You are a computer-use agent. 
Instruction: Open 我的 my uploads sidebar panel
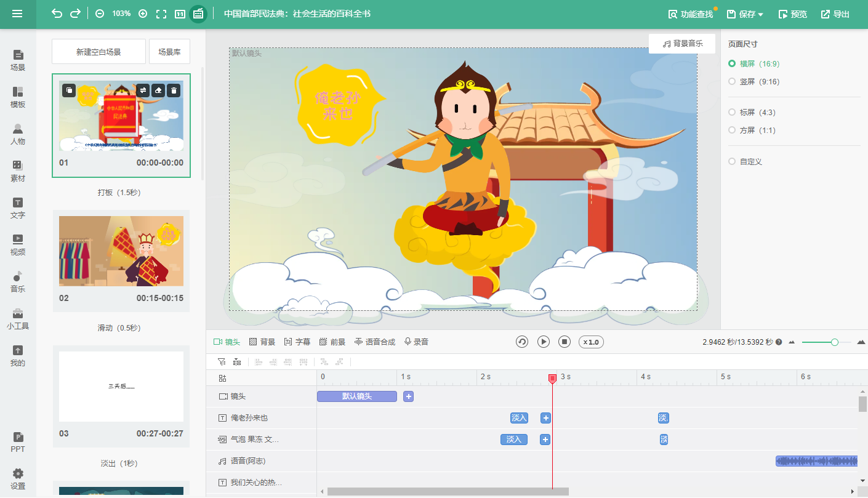pos(18,356)
